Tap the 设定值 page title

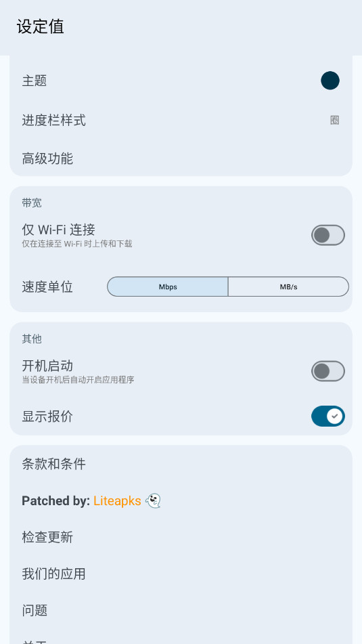(40, 27)
